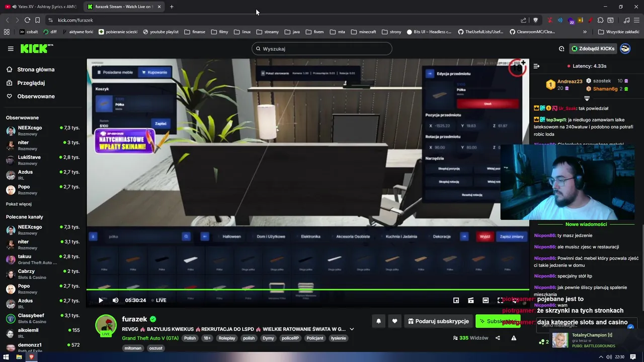Screen dimensions: 644x362
Task: Expand the leaderboard arrow in chat
Action: click(587, 98)
